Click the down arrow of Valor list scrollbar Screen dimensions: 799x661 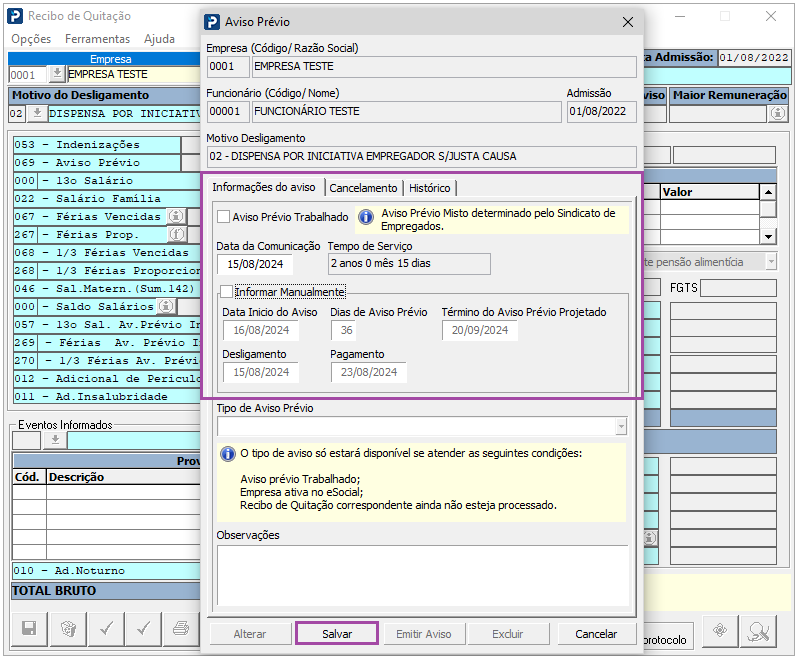(x=768, y=236)
